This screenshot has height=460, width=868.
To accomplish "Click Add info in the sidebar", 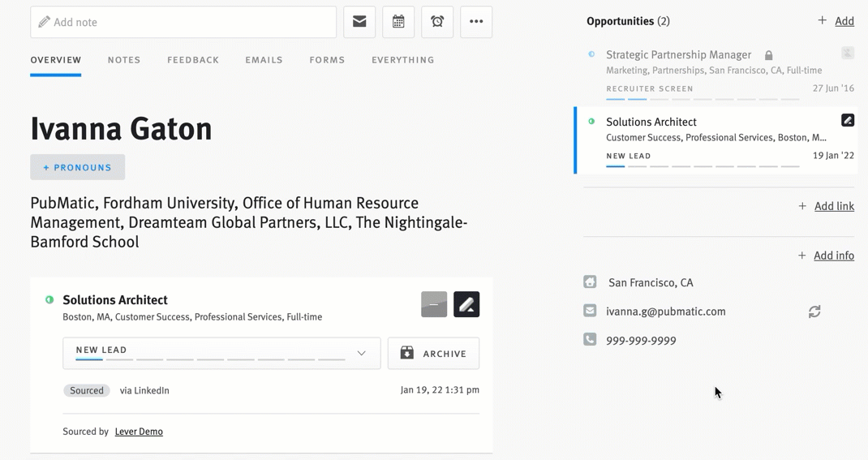I will click(833, 256).
